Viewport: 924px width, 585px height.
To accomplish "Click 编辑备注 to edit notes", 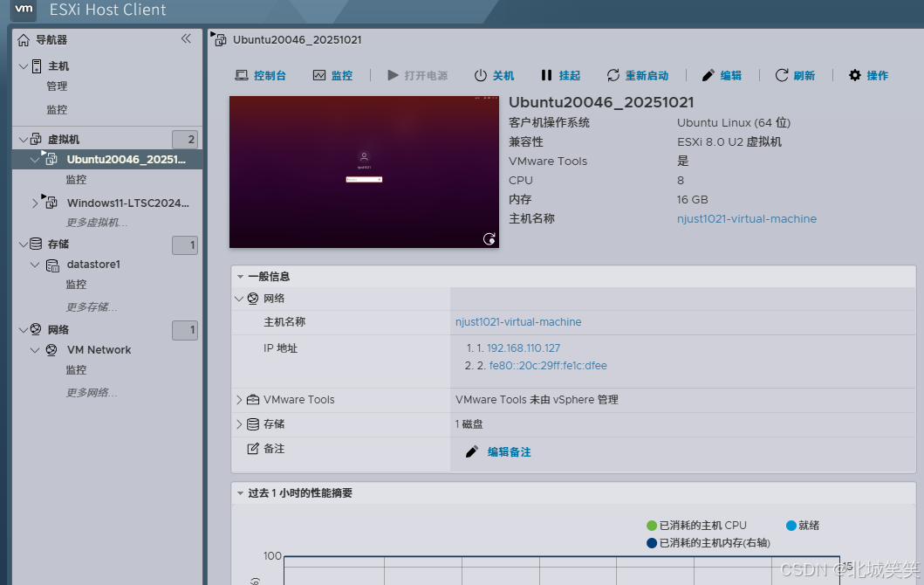I will click(510, 451).
